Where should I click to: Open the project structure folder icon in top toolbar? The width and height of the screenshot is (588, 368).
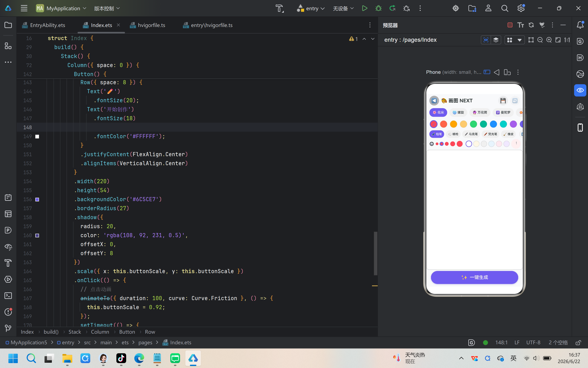[472, 8]
